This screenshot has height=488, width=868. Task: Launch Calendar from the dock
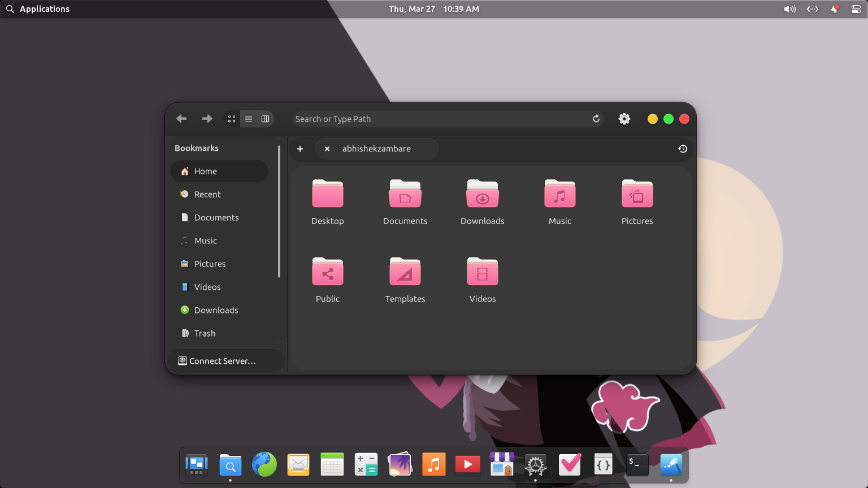point(332,465)
